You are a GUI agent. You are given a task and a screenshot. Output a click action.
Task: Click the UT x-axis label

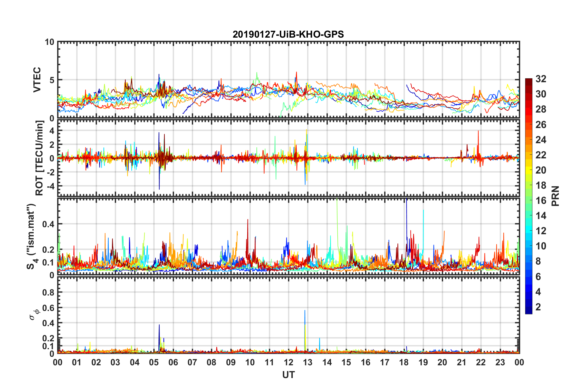click(x=288, y=375)
